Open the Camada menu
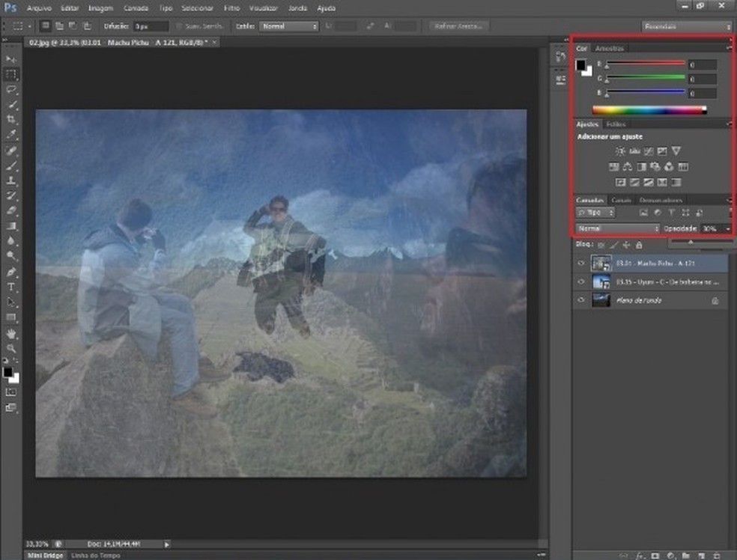Image resolution: width=737 pixels, height=560 pixels. coord(136,8)
